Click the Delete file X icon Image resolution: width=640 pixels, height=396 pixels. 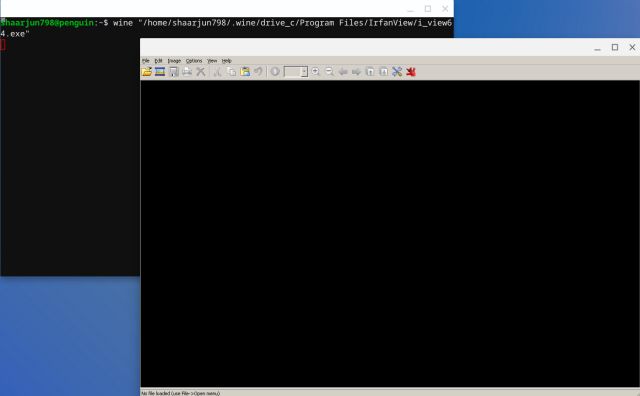200,72
